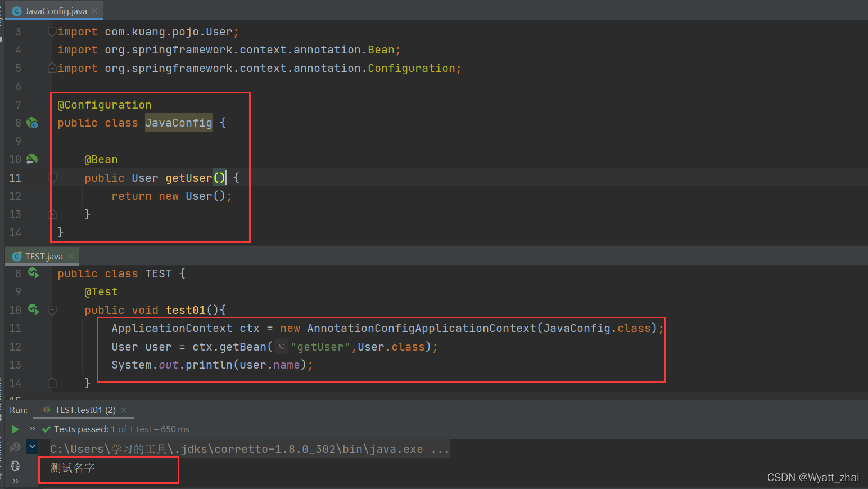The height and width of the screenshot is (489, 868).
Task: Click the 's:' parameter hint before "getUser"
Action: (x=281, y=347)
